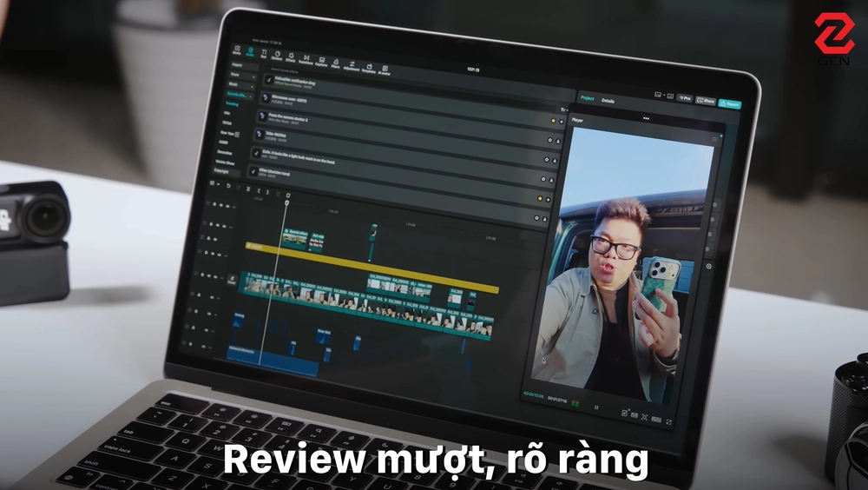The width and height of the screenshot is (868, 490).
Task: Open the Media tab in CapCut
Action: (x=237, y=50)
